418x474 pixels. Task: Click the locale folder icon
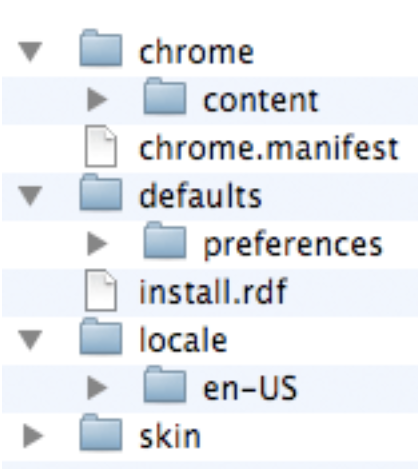(101, 336)
